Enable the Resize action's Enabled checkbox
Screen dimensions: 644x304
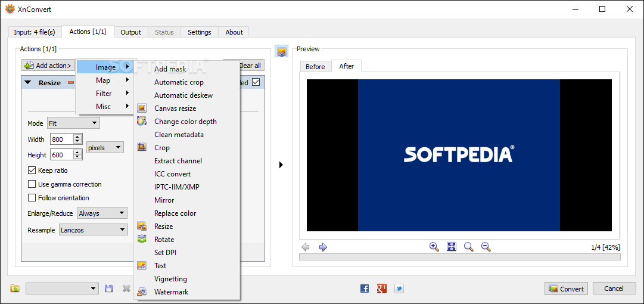point(256,82)
